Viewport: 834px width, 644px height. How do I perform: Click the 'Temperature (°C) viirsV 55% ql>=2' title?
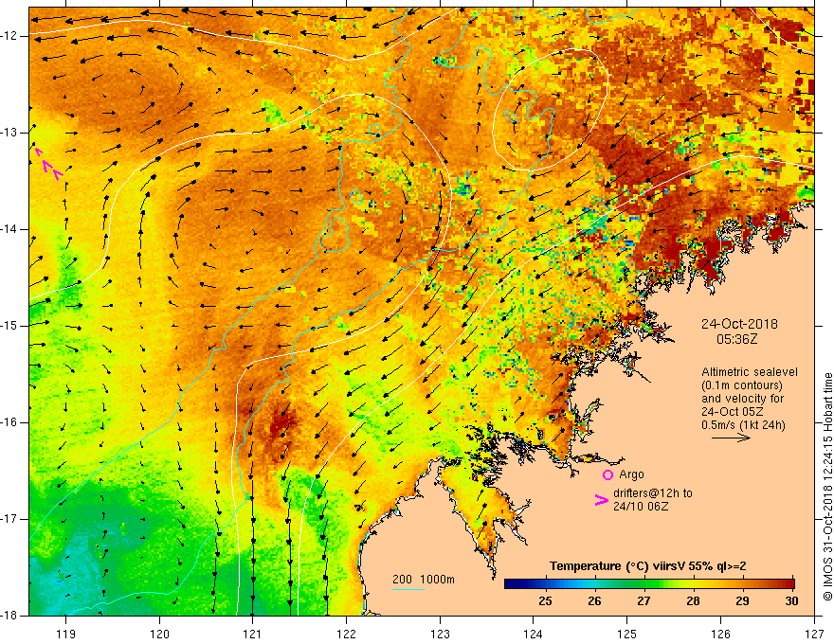click(x=647, y=566)
